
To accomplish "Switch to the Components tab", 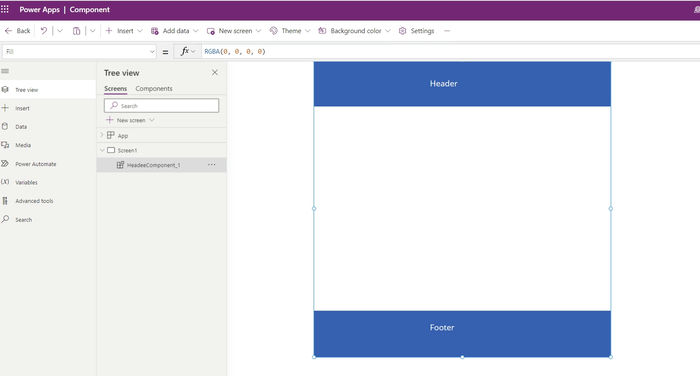I will (x=154, y=88).
